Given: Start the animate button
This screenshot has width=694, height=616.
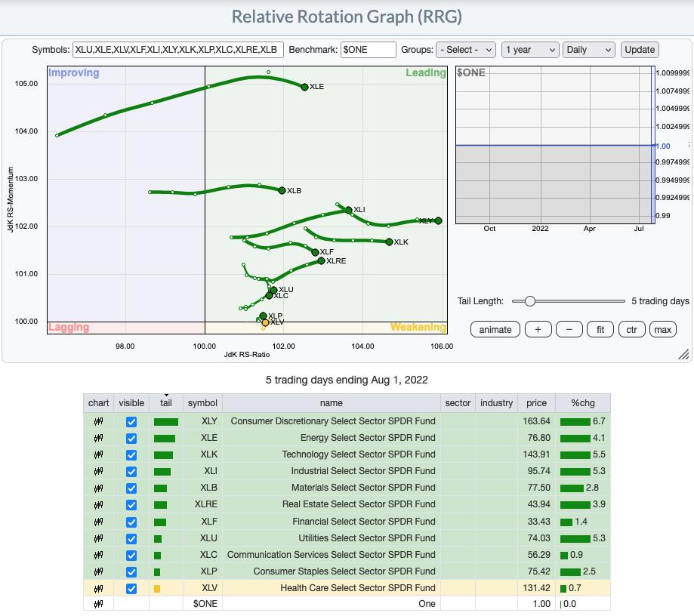Looking at the screenshot, I should tap(495, 330).
